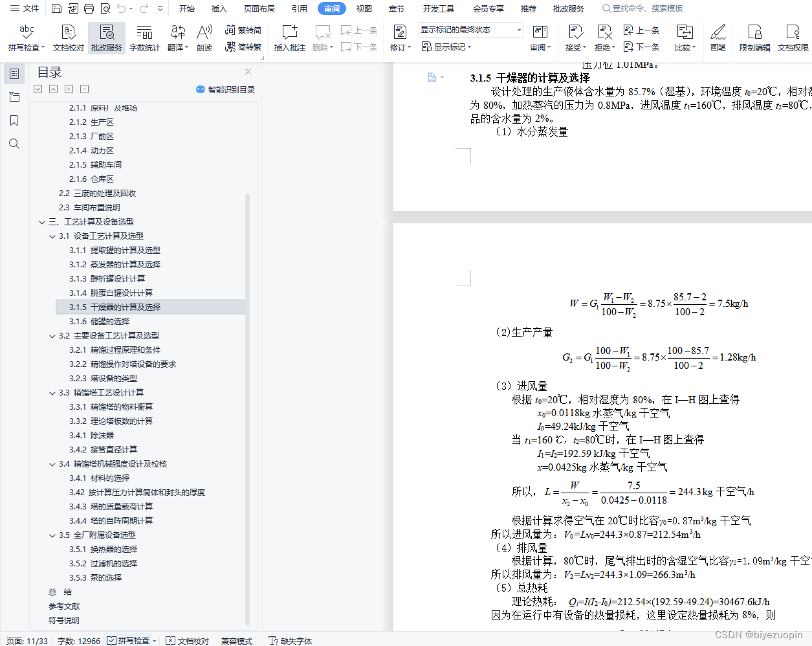Collapse the 3.3 精馏塔工艺设计计算 node
812x646 pixels.
coord(52,393)
